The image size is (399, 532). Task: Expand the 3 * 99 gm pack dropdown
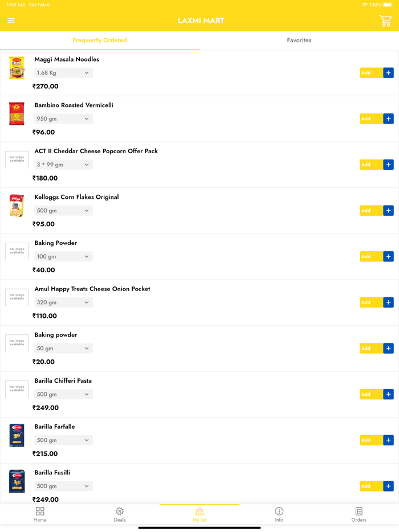tap(63, 165)
